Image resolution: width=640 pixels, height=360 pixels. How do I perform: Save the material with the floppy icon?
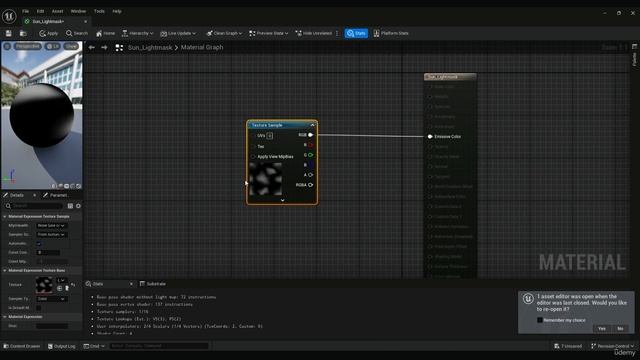click(x=9, y=33)
